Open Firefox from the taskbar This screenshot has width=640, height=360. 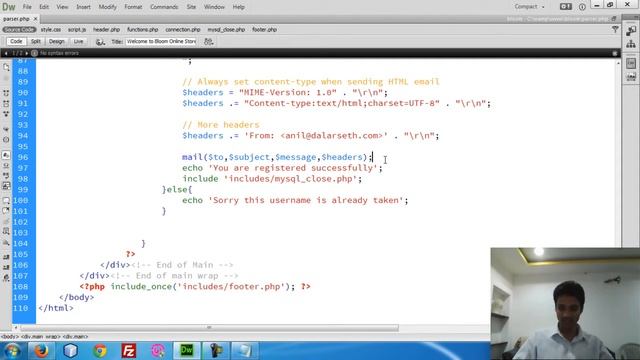(41, 351)
